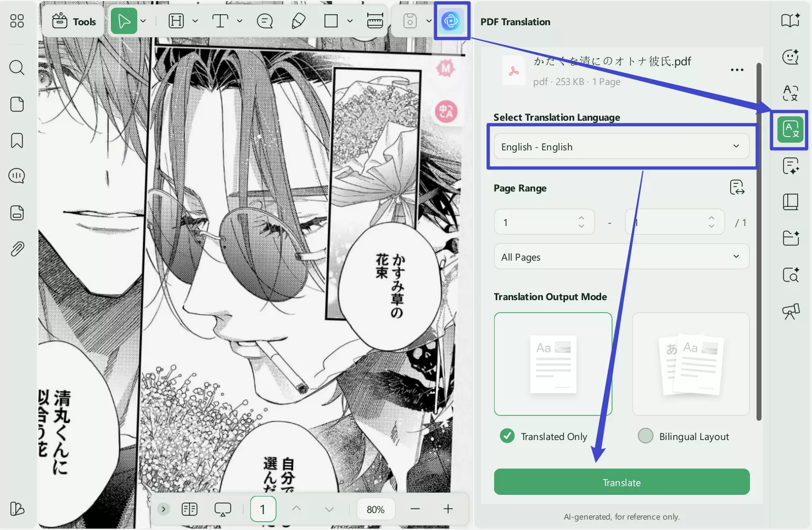Open the zoom percentage dropdown showing 80%
Image resolution: width=812 pixels, height=530 pixels.
tap(376, 509)
